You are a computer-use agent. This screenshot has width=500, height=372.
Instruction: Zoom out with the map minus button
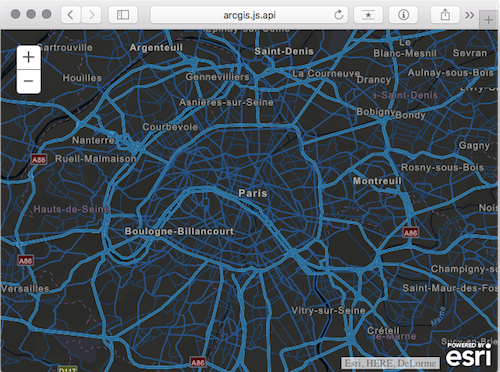pos(29,81)
